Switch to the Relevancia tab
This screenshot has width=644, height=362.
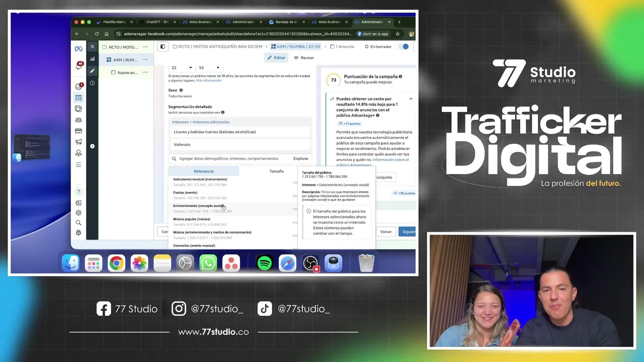[x=204, y=171]
